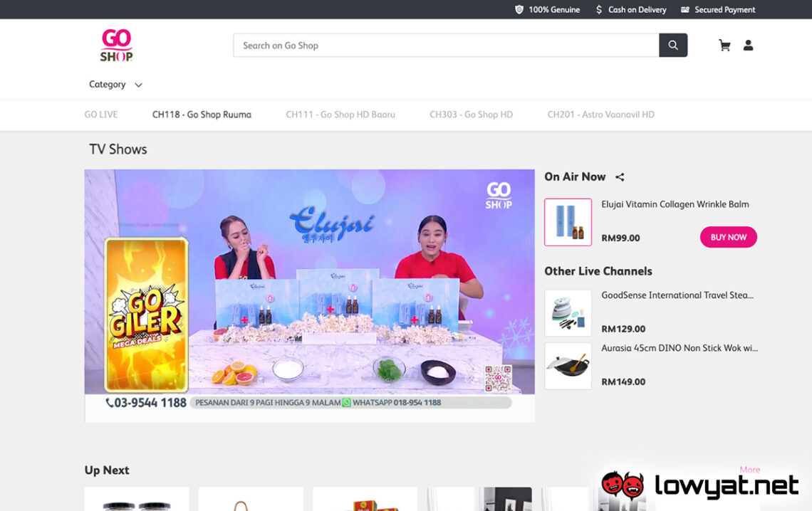
Task: Click More above the Up Next thumbnails
Action: (x=750, y=470)
